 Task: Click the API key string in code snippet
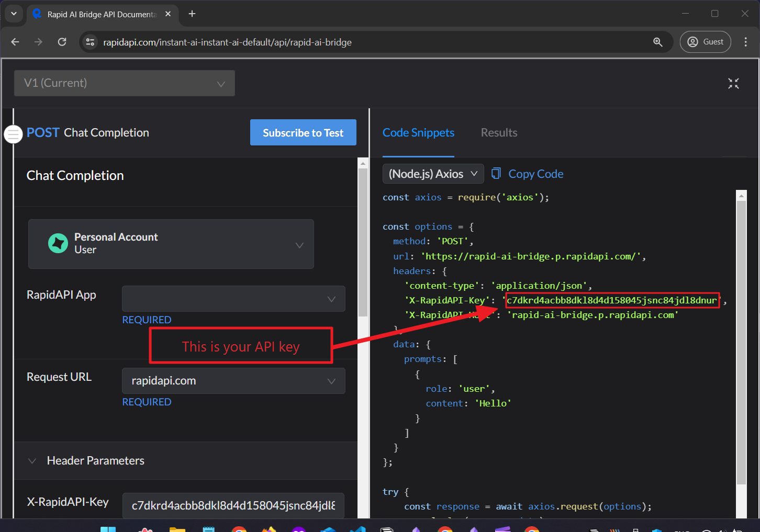point(611,300)
